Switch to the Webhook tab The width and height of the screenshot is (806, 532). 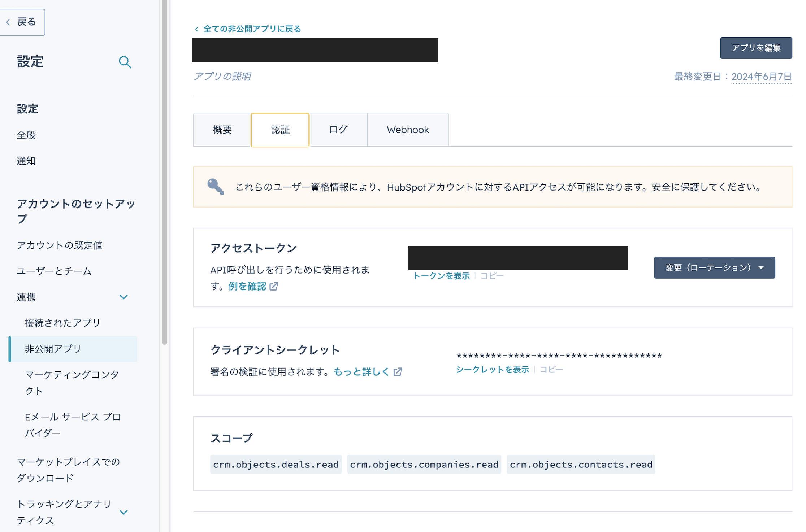(x=407, y=130)
